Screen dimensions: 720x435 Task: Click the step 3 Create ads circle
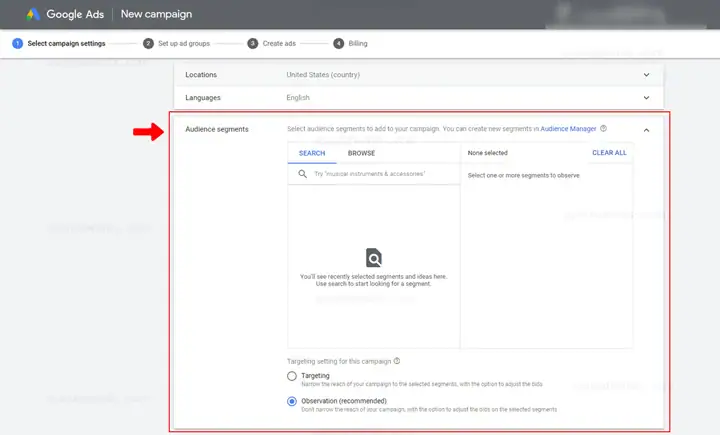[253, 44]
